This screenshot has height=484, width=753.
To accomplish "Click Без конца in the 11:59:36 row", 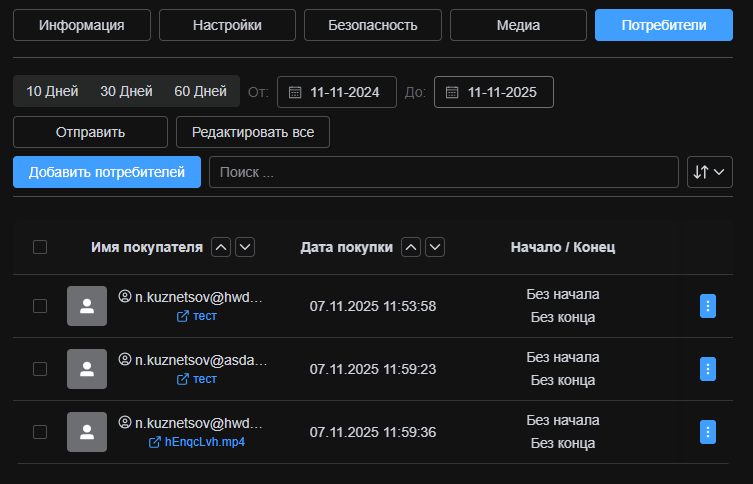I will 563,443.
